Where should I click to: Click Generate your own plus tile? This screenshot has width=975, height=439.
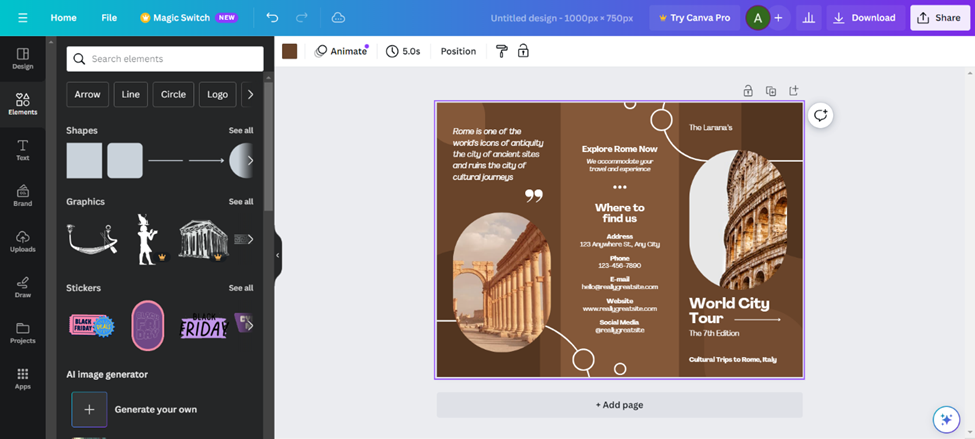click(x=89, y=409)
